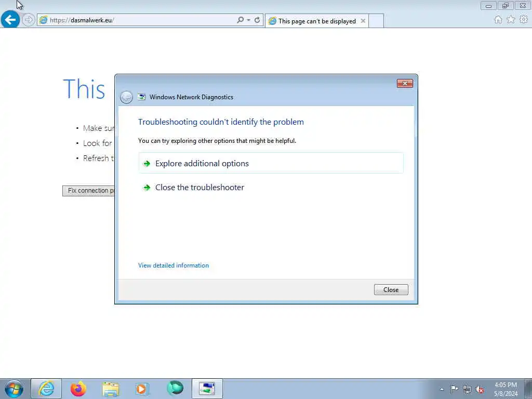Click the search magnifier in address bar

click(240, 20)
